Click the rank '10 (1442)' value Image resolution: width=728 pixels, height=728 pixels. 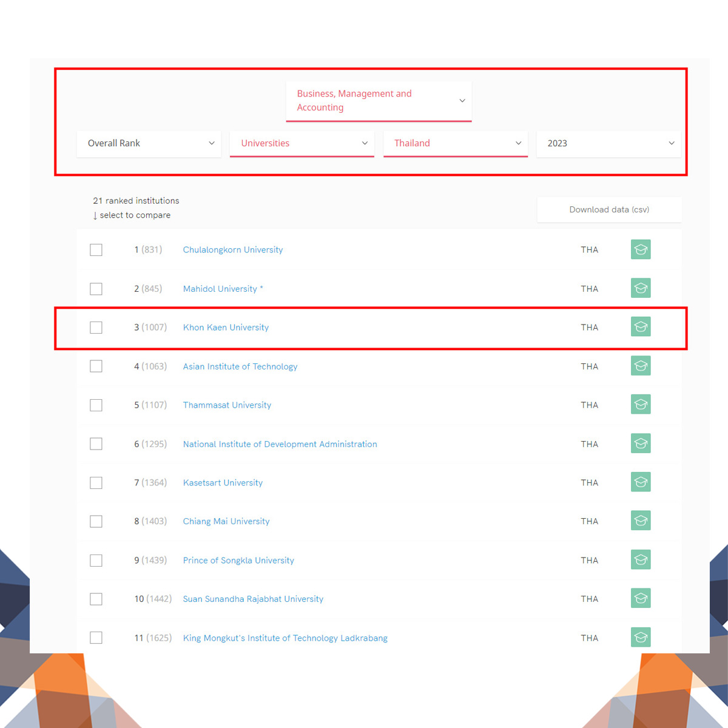click(x=153, y=599)
